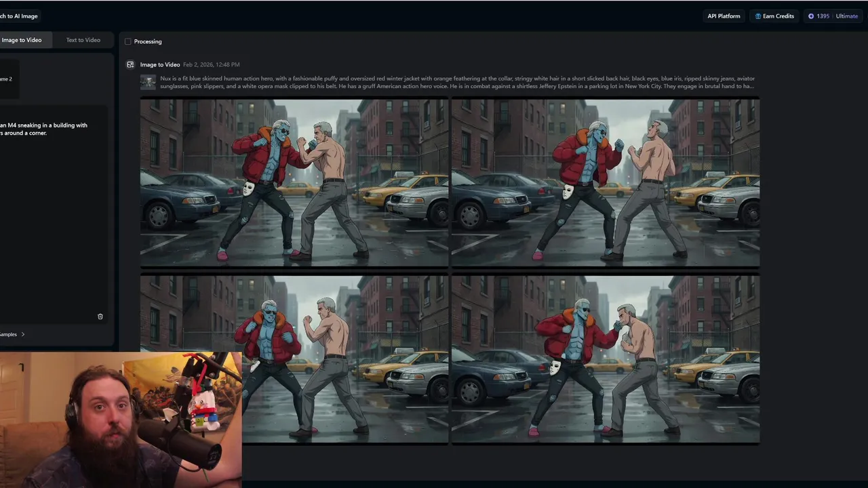
Task: Open the top-right fight scene video result
Action: point(606,182)
